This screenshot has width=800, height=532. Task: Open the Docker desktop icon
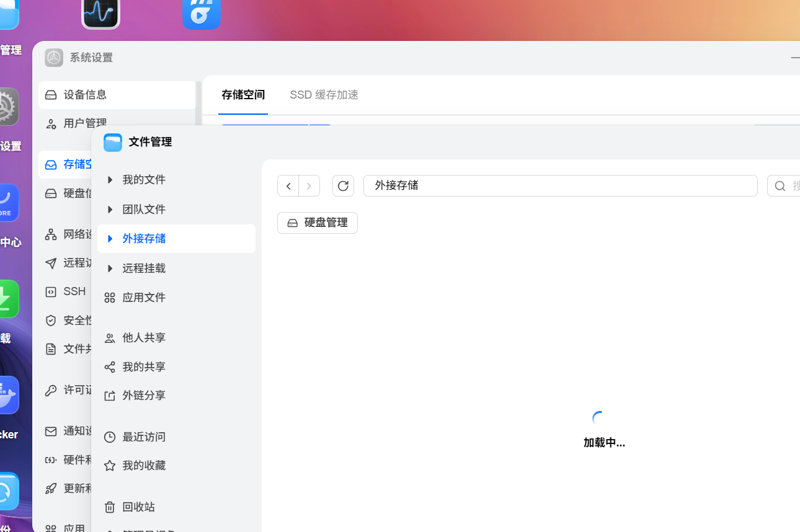[x=9, y=394]
